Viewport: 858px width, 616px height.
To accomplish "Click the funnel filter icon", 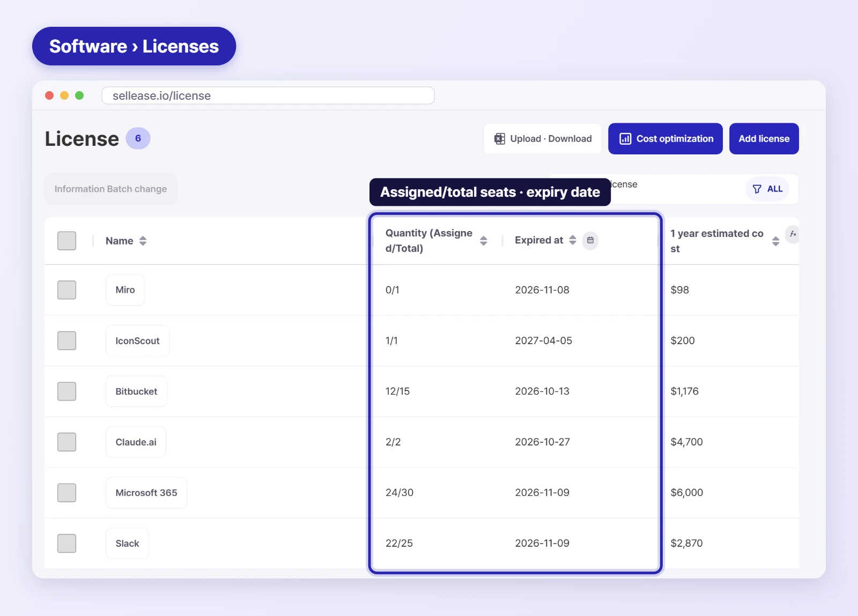I will [x=757, y=189].
